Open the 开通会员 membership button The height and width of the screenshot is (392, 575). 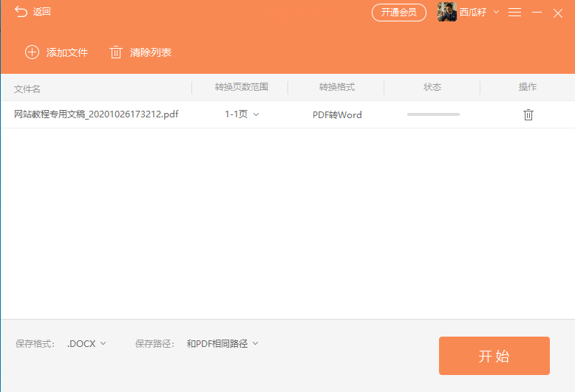399,13
